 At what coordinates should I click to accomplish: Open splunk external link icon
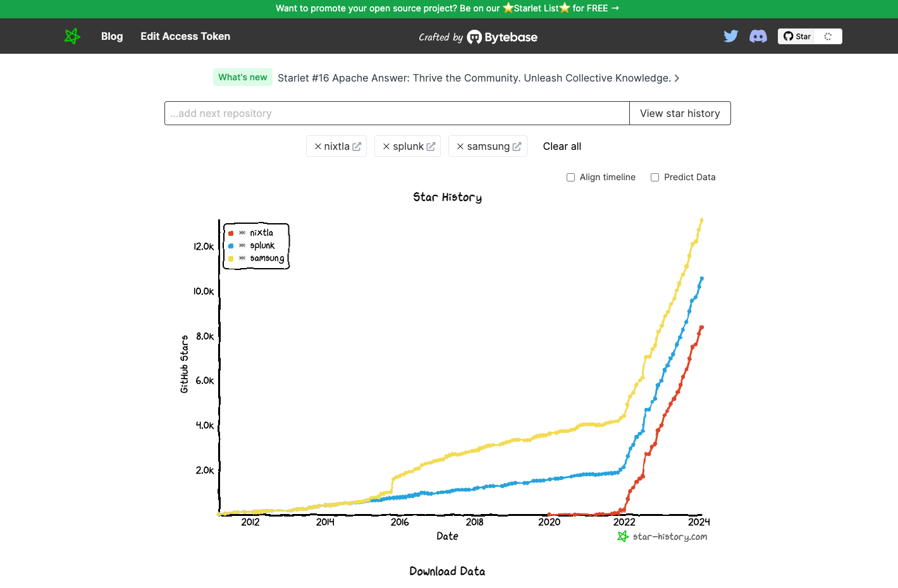[431, 146]
